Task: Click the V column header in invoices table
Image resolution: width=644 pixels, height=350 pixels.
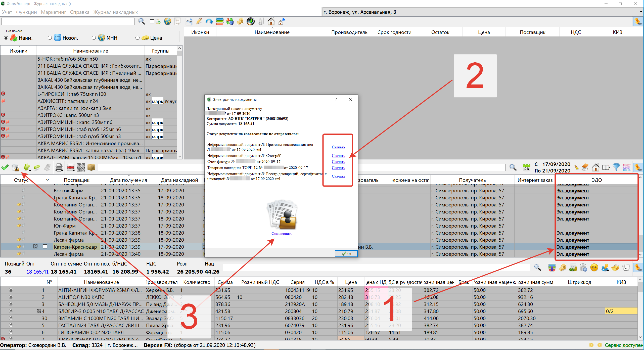Action: [48, 180]
